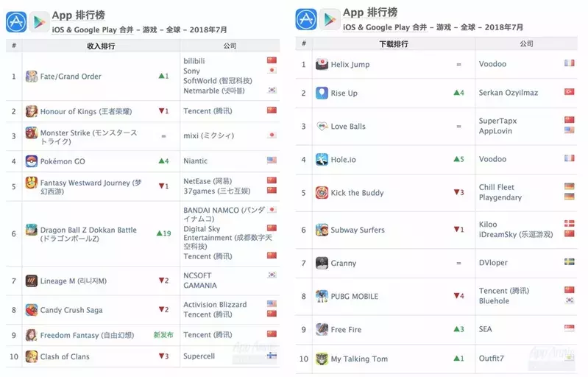The height and width of the screenshot is (377, 588).
Task: Click the Activision Blizzard company name
Action: tap(215, 304)
